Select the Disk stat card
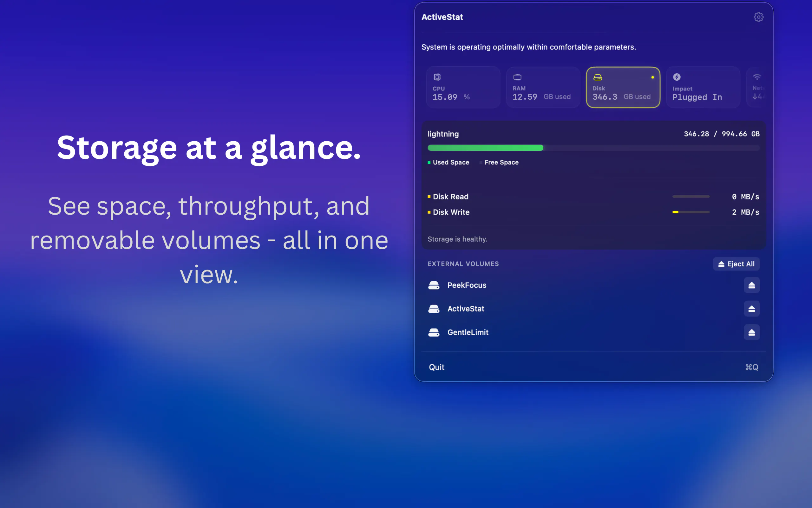This screenshot has width=812, height=508. coord(623,87)
